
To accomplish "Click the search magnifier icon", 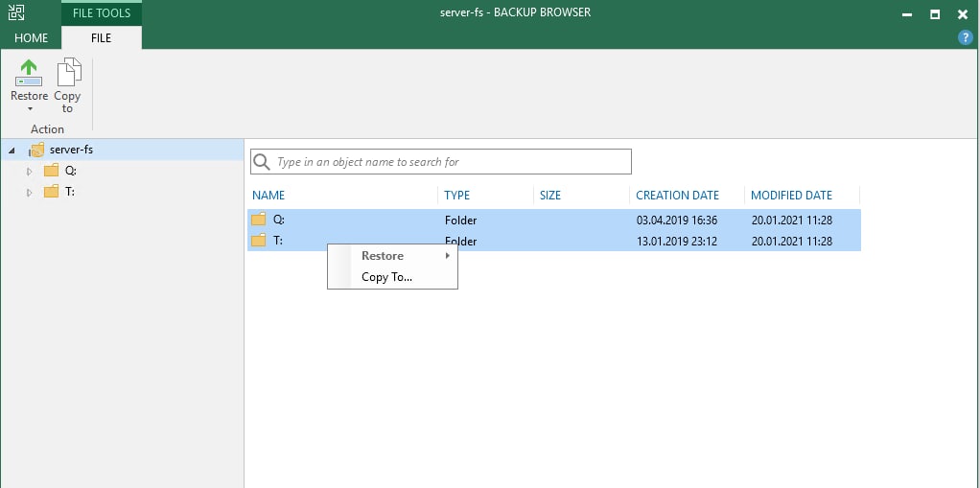I will click(262, 162).
